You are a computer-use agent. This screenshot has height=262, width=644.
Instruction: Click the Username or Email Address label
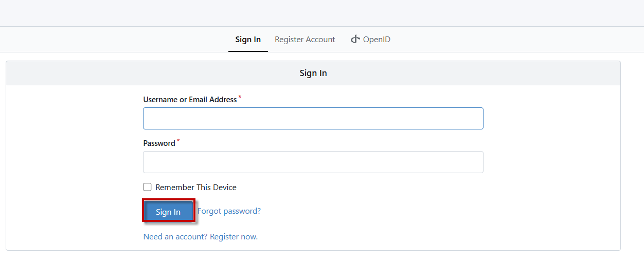pos(190,100)
